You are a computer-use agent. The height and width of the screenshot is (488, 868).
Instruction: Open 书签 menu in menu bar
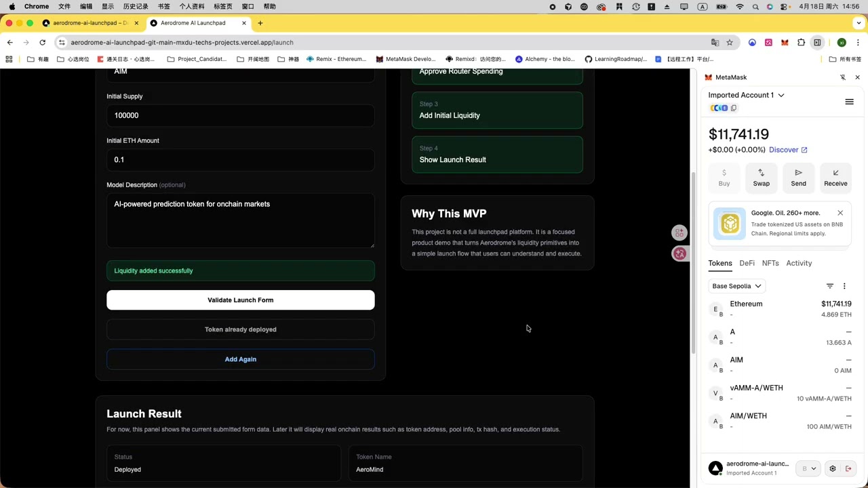163,6
